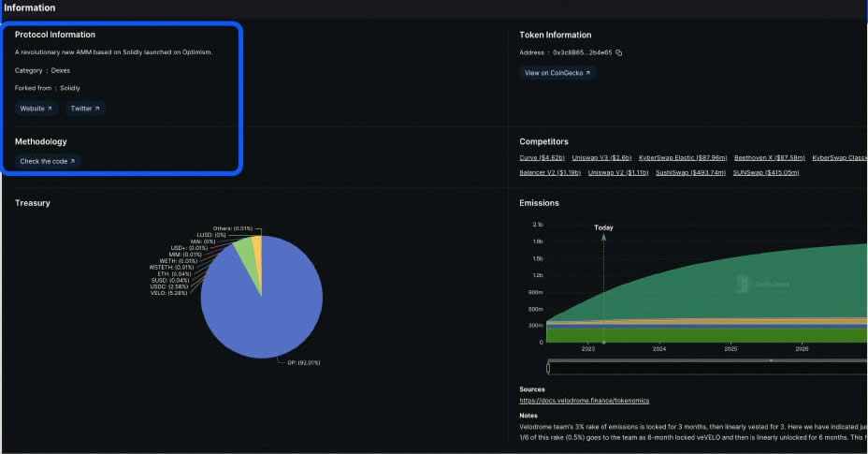The image size is (868, 454).
Task: Click the Today marker on emissions chart
Action: (x=603, y=227)
